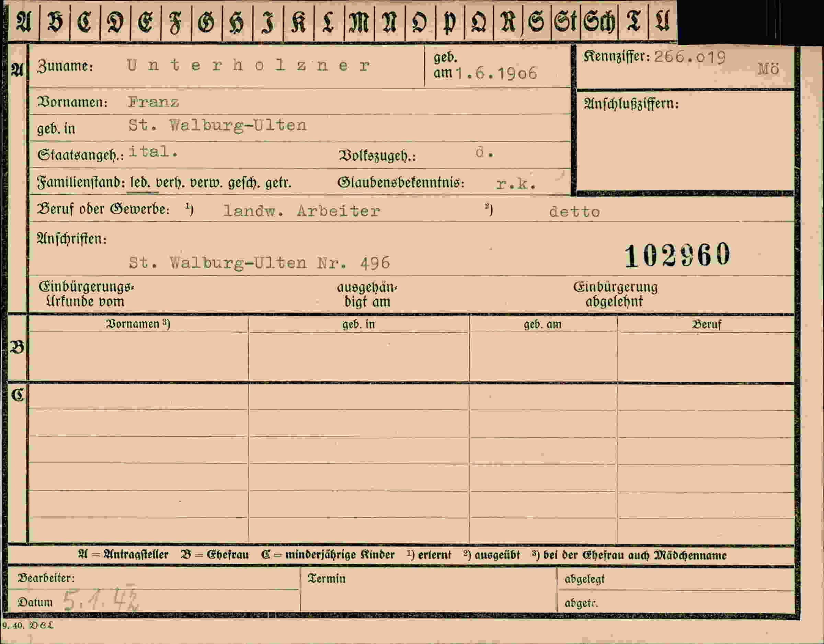Click the printer mark '9. 40. D&L'

tap(28, 625)
